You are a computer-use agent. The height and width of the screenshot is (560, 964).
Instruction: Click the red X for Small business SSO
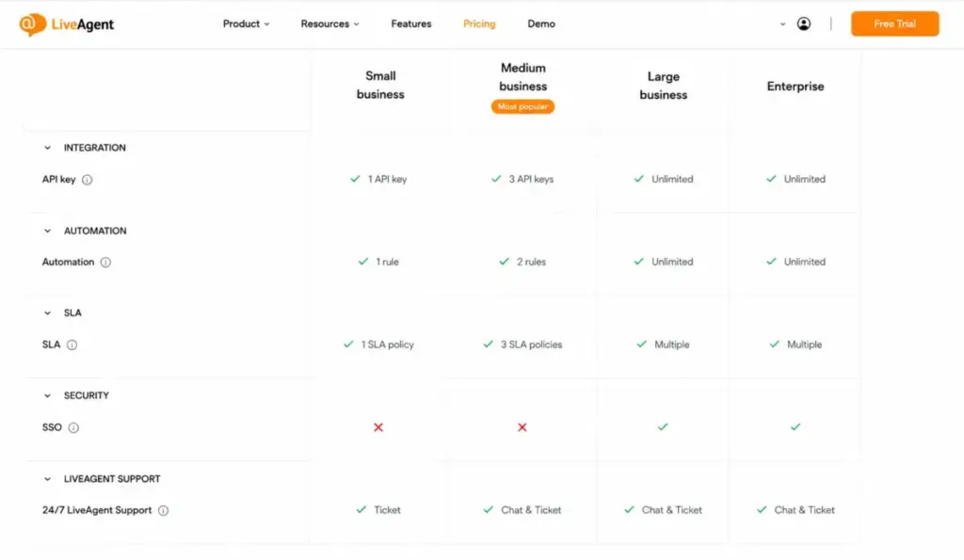click(x=378, y=427)
